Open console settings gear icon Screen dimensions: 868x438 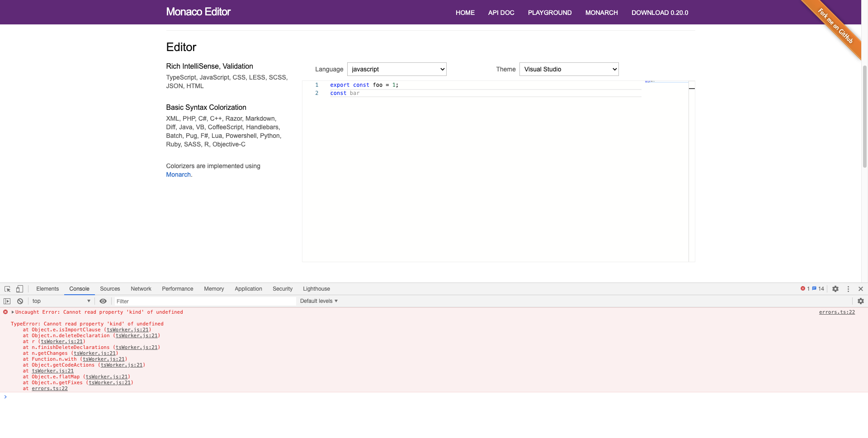[861, 301]
